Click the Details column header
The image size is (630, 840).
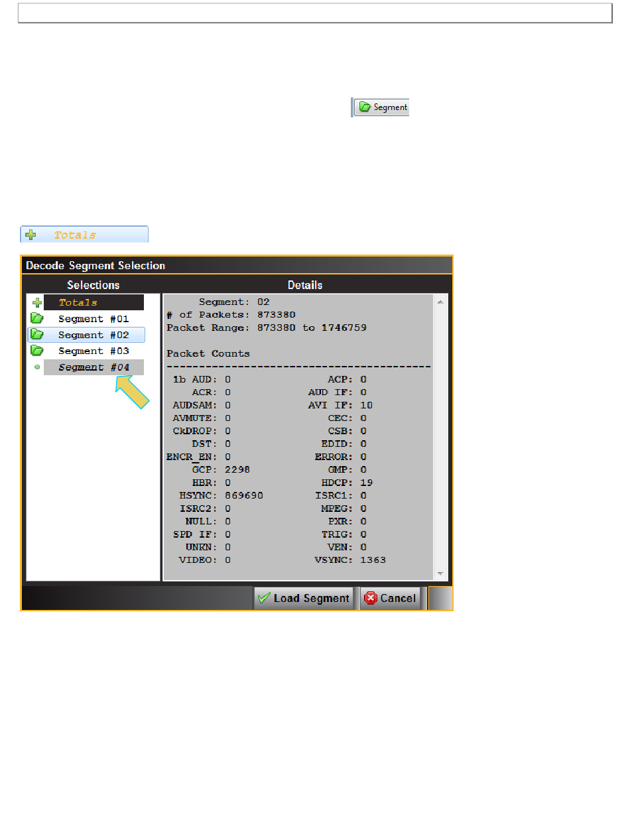point(305,285)
